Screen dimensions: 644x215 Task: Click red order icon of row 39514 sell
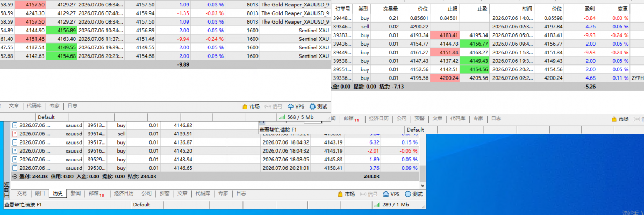pyautogui.click(x=15, y=134)
